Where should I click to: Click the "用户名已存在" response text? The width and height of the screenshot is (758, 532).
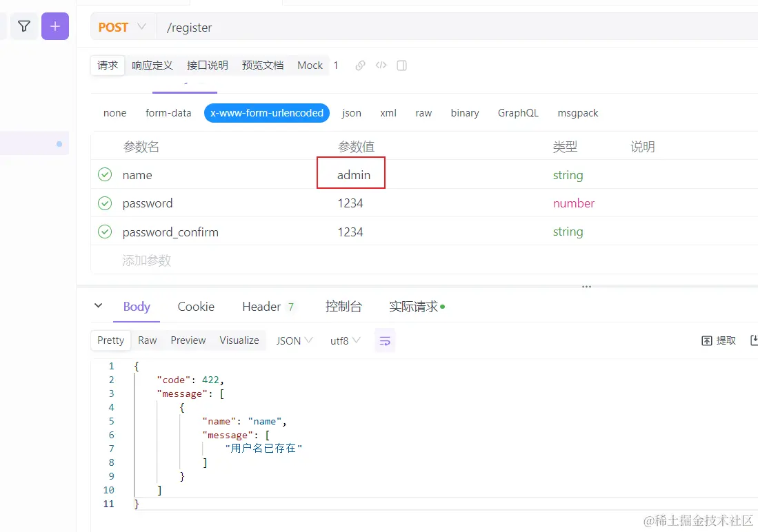(x=263, y=449)
